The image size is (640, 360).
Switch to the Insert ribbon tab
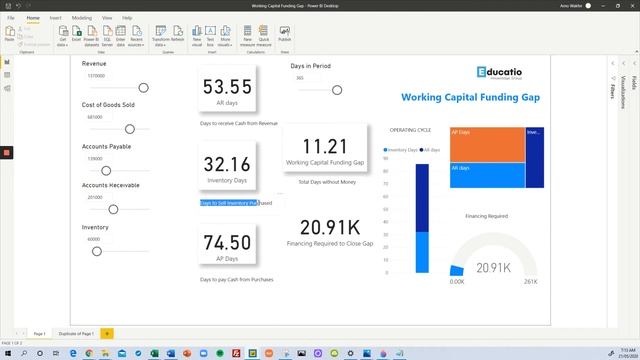click(56, 18)
